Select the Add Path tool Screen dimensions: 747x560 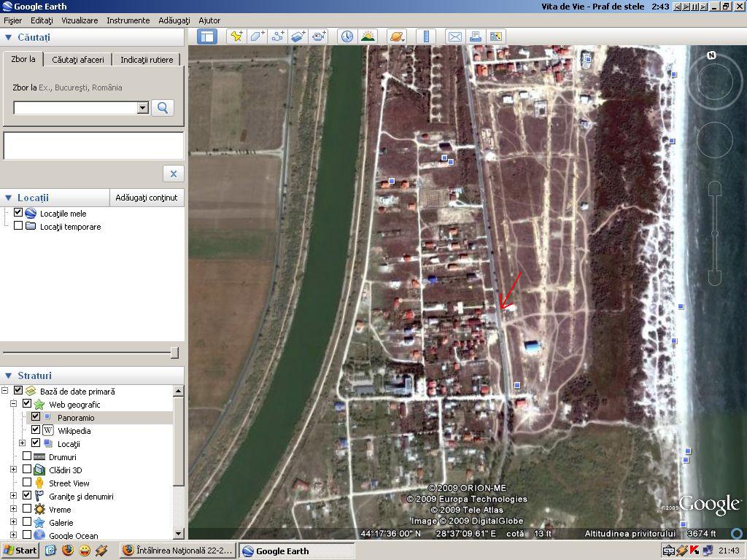278,36
